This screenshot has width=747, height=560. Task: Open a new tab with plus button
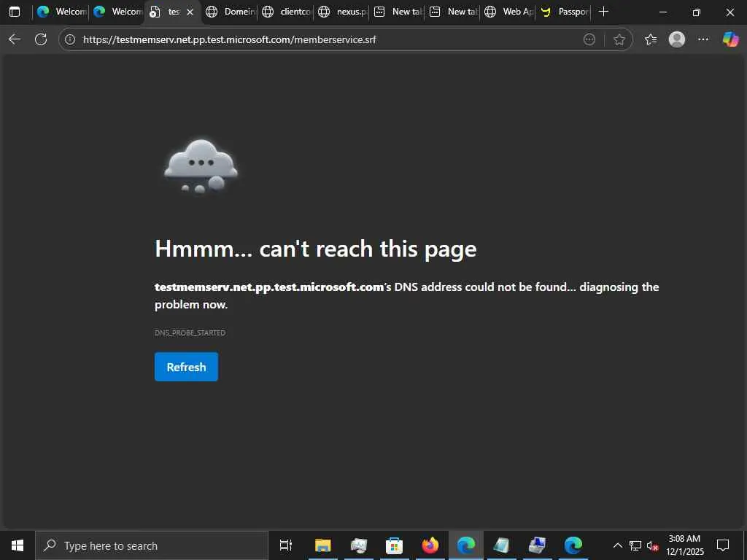pos(603,12)
